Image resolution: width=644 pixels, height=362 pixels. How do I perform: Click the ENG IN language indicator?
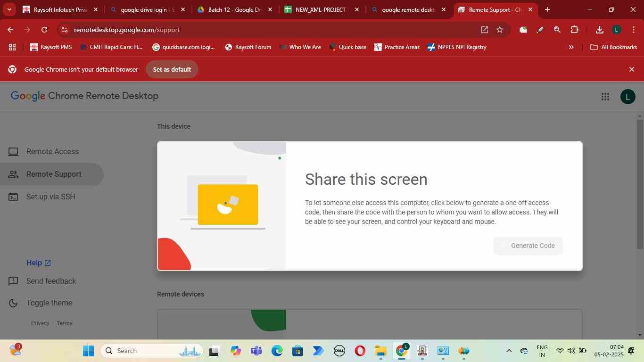click(542, 351)
